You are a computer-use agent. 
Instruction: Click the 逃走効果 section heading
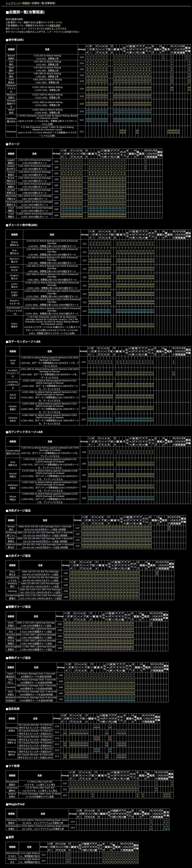(x=13, y=709)
